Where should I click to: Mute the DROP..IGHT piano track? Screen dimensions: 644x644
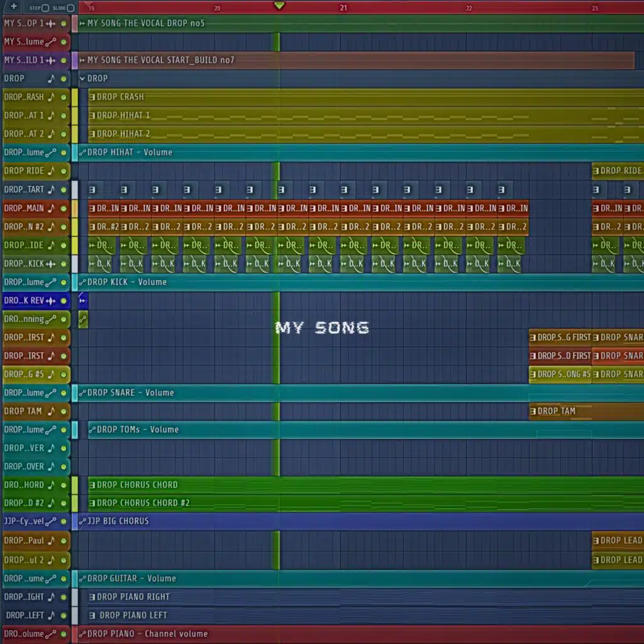point(64,597)
